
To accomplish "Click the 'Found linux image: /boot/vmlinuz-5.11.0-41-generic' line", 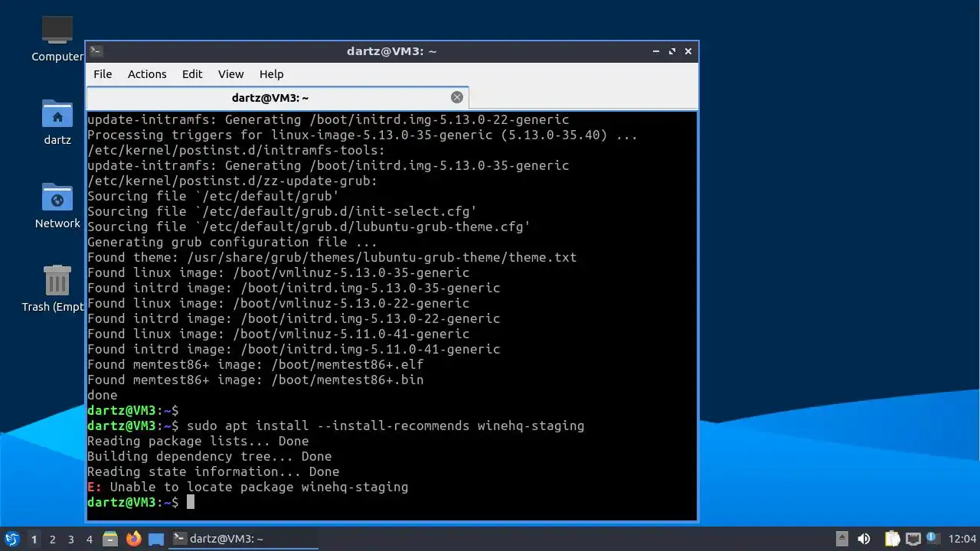I will 278,334.
